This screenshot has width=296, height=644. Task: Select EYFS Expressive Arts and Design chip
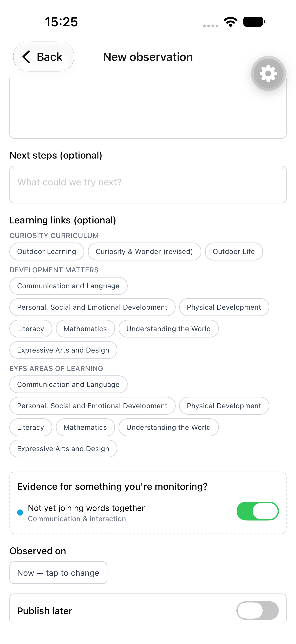pos(63,448)
